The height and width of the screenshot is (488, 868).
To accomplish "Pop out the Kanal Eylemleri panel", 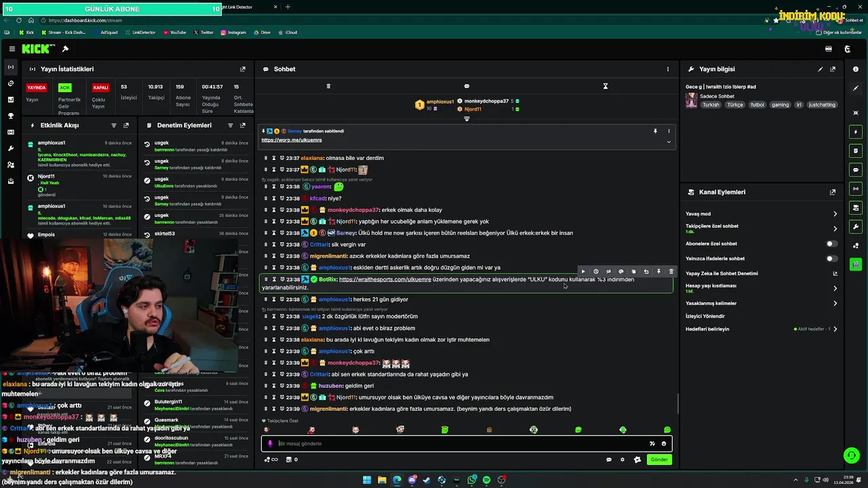I will pos(833,192).
